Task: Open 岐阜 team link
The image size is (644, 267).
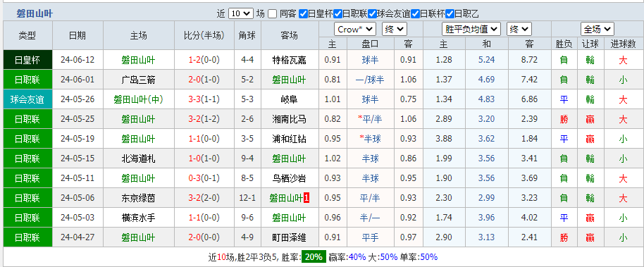Action: pos(290,100)
